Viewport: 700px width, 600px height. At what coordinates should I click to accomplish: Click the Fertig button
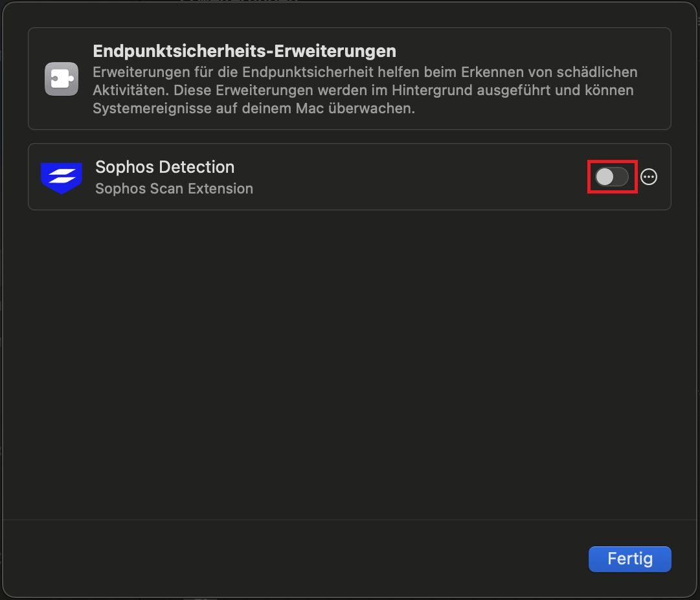pos(629,559)
